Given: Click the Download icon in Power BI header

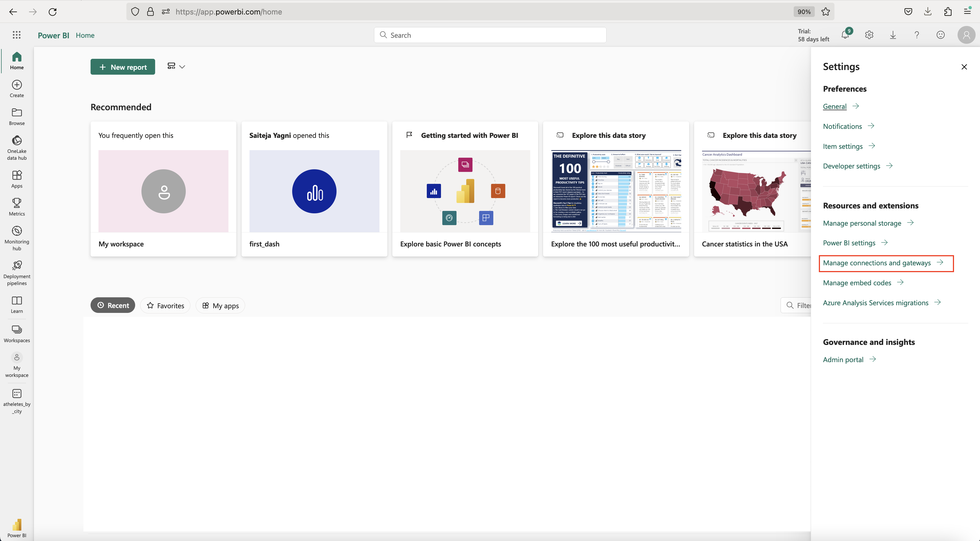Looking at the screenshot, I should 893,35.
